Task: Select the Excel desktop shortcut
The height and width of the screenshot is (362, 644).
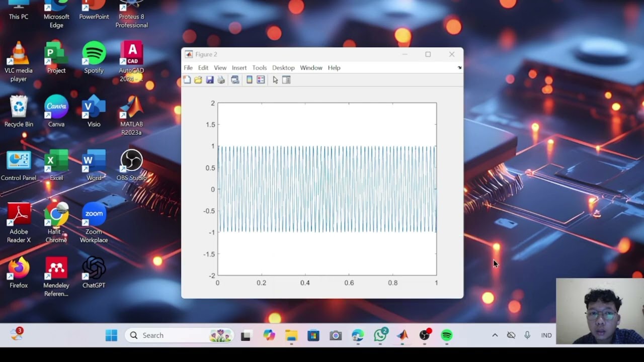Action: pyautogui.click(x=56, y=165)
